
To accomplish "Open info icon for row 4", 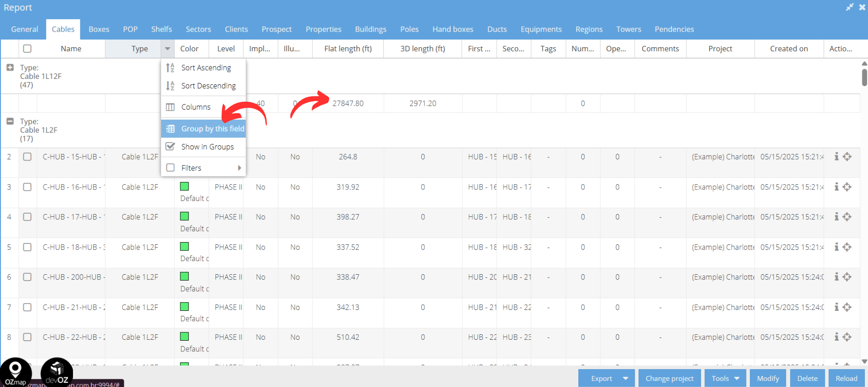I will pos(836,217).
